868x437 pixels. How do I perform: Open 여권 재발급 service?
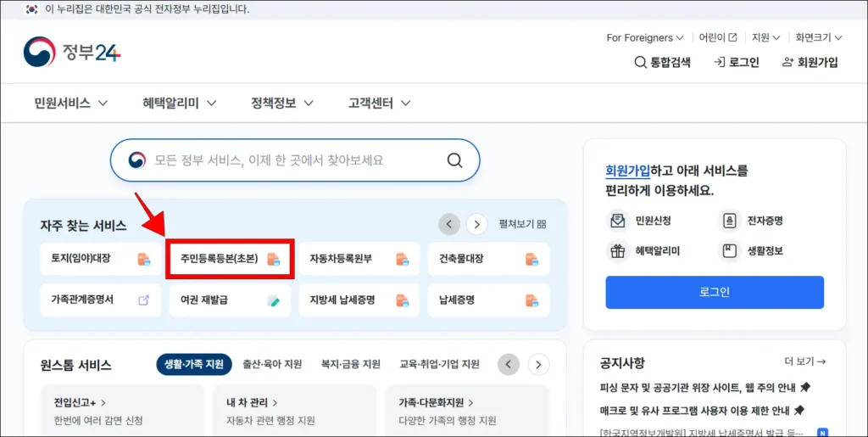(x=230, y=300)
